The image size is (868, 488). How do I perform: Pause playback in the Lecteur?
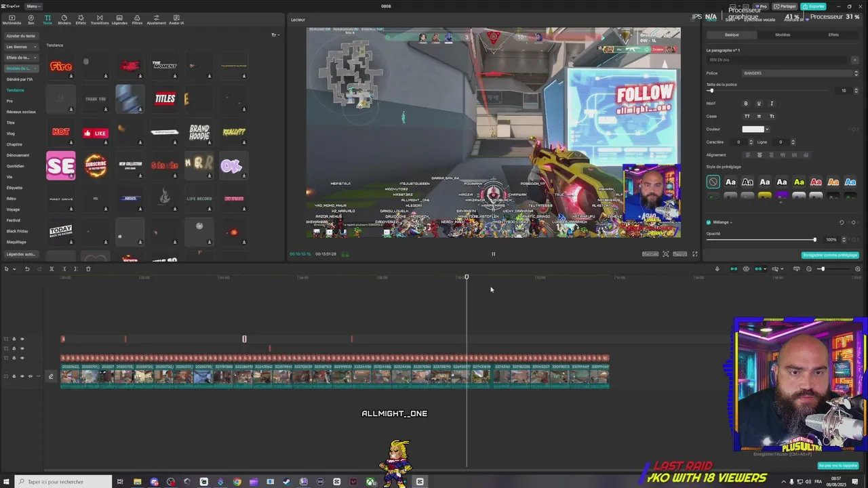(493, 254)
